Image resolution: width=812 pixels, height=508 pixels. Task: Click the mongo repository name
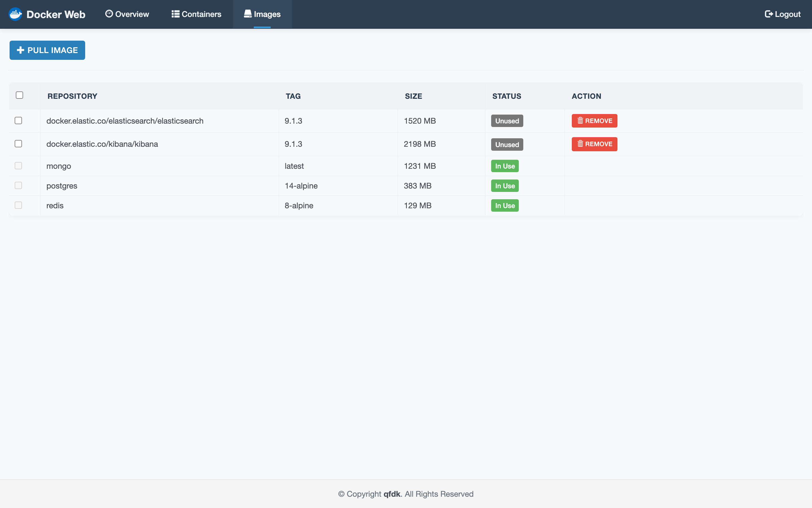pos(59,166)
